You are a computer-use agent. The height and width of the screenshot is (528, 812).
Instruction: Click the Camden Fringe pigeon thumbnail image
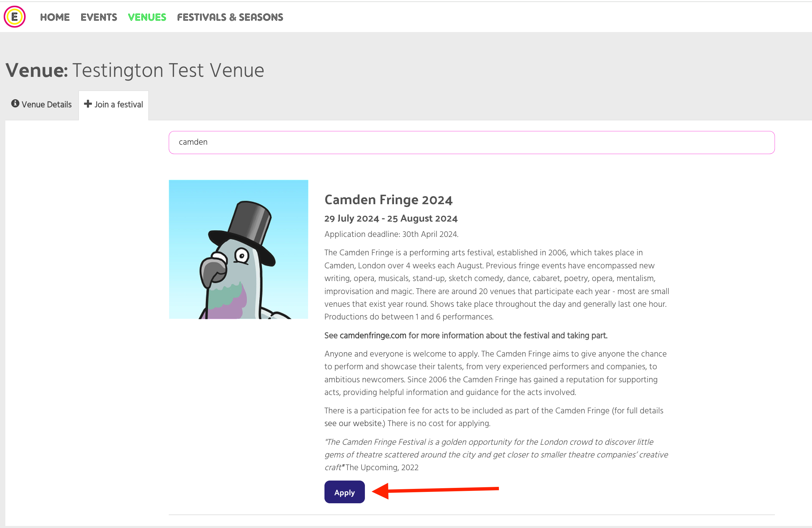pos(239,249)
